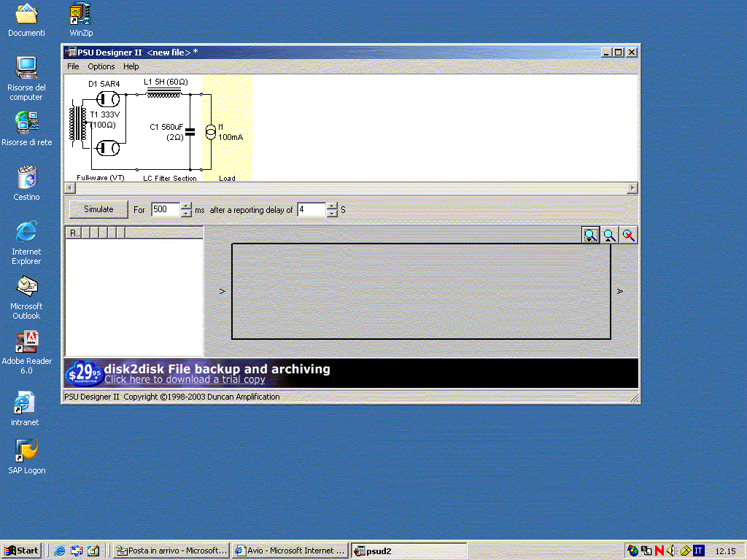Switch to Avio Internet Explorer taskbar window
Viewport: 747px width, 560px height.
290,551
